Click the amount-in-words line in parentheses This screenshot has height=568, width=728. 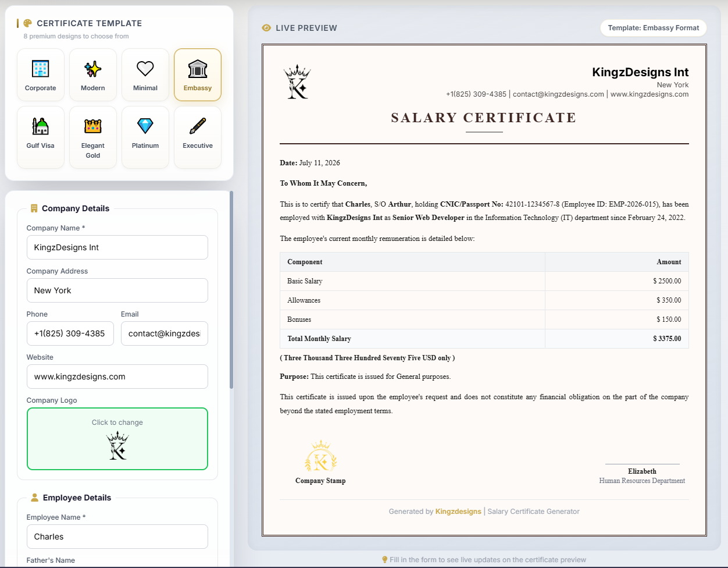point(367,358)
